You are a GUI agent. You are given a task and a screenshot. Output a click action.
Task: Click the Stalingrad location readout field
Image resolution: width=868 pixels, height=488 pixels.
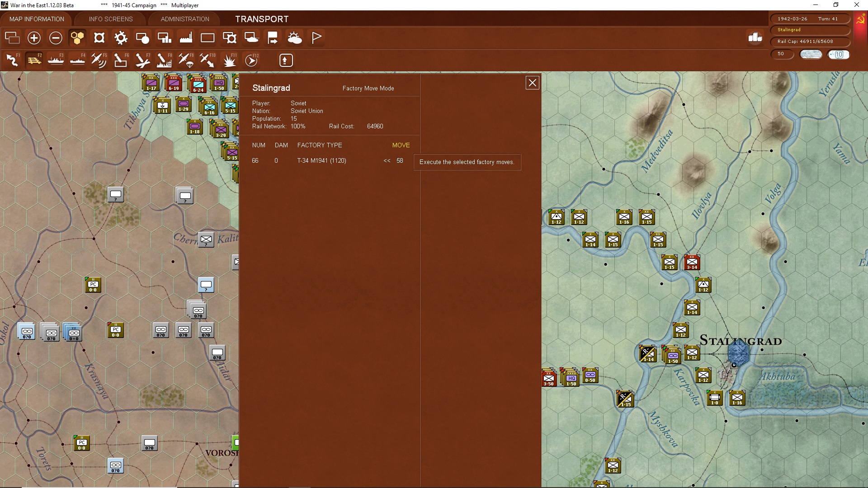point(810,30)
